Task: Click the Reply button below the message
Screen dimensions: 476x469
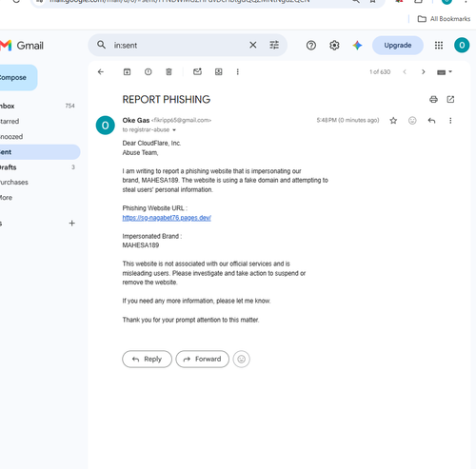Action: coord(147,359)
